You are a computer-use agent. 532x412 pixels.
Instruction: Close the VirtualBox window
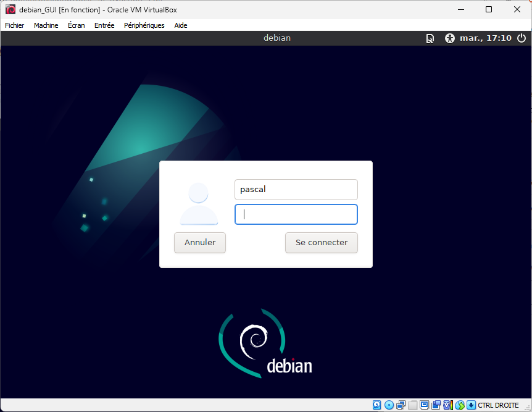[517, 9]
